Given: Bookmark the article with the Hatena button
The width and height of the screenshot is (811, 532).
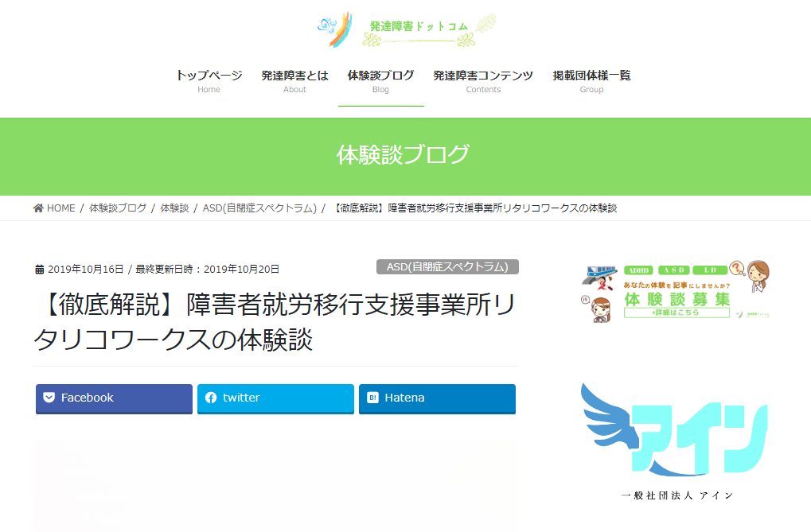Looking at the screenshot, I should click(437, 398).
